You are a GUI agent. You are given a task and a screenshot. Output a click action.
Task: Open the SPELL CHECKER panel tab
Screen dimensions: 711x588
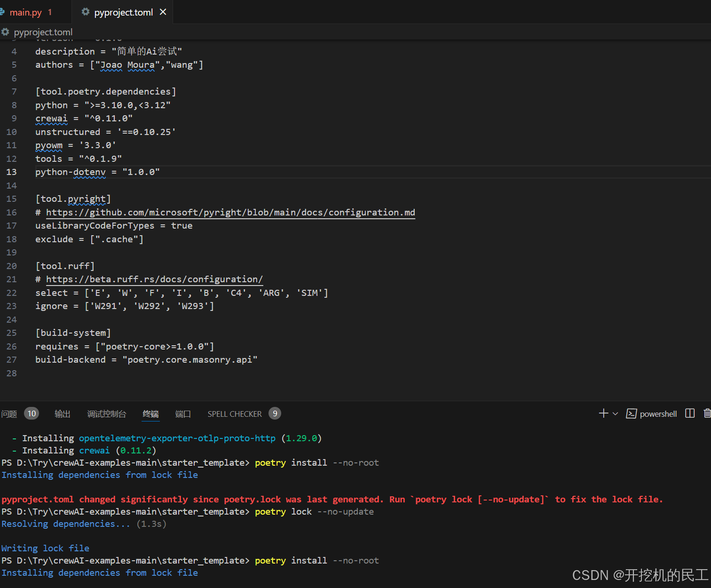[x=234, y=413]
